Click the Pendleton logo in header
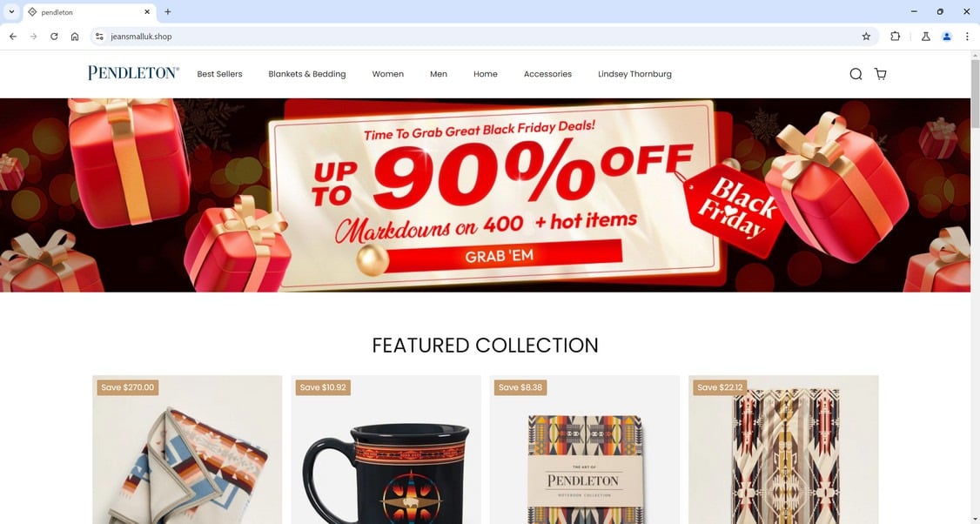The width and height of the screenshot is (980, 524). tap(134, 73)
